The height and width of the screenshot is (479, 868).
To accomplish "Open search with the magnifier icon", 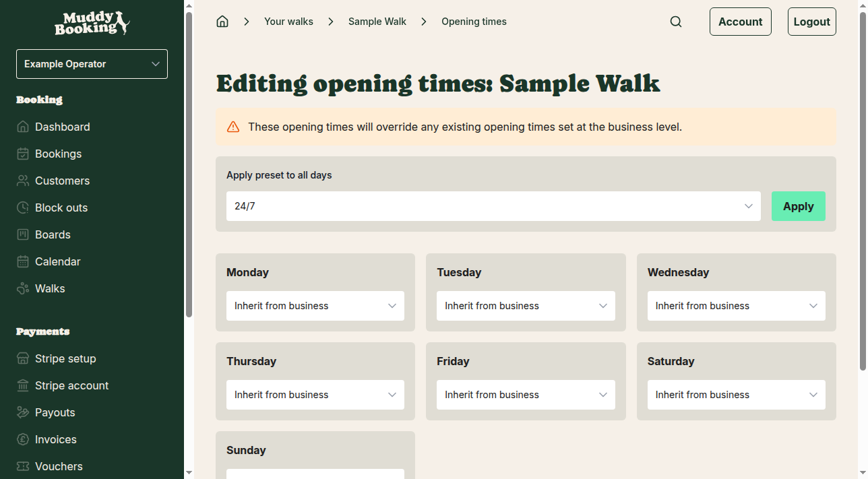I will coord(676,22).
